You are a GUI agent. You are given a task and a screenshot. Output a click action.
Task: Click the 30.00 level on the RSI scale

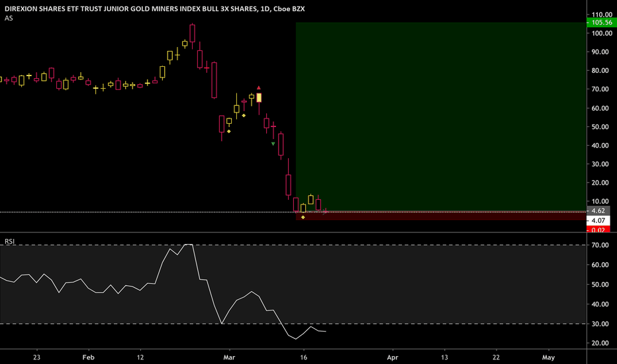tap(600, 324)
